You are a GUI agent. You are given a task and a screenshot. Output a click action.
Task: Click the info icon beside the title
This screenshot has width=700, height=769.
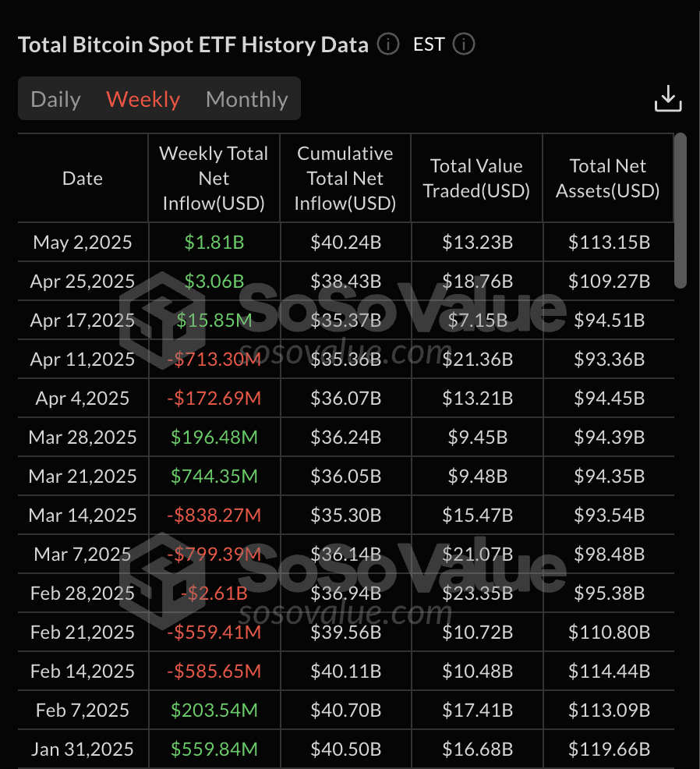(x=388, y=44)
